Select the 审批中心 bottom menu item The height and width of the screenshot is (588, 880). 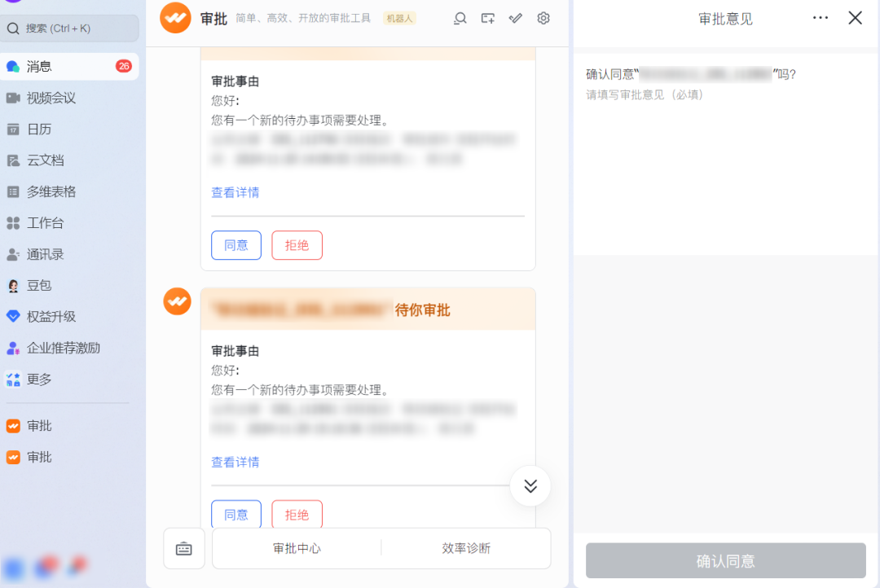(x=297, y=548)
